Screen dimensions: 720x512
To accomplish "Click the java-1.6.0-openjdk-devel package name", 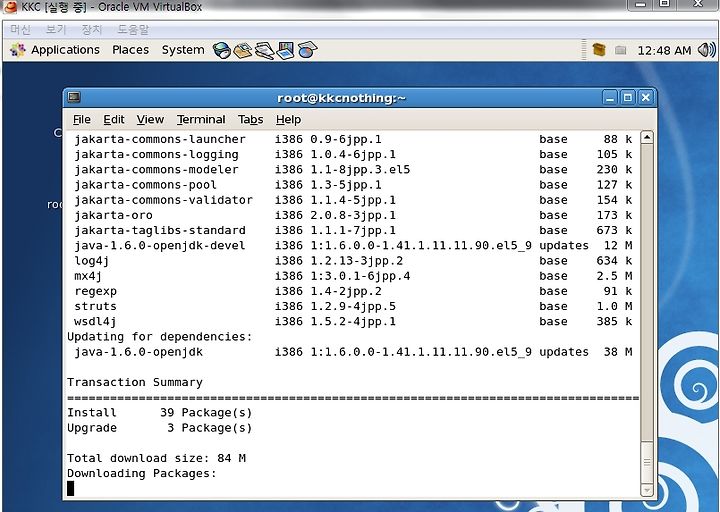I will 160,245.
